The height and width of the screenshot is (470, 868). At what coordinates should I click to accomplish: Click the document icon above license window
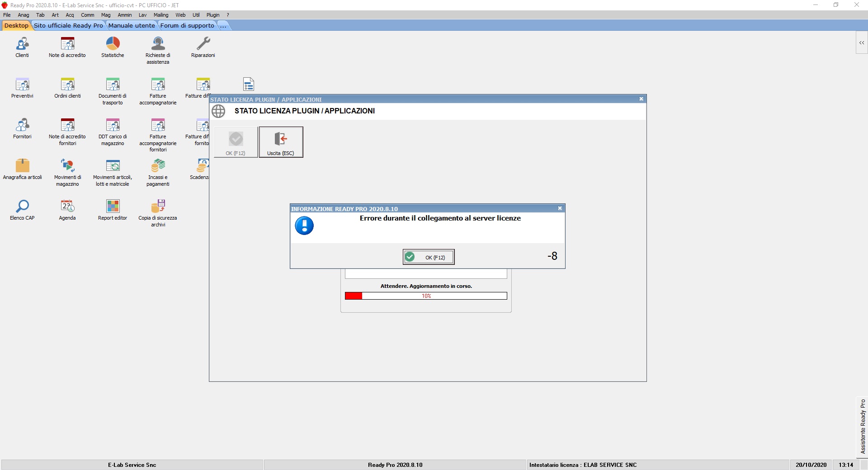click(x=249, y=84)
